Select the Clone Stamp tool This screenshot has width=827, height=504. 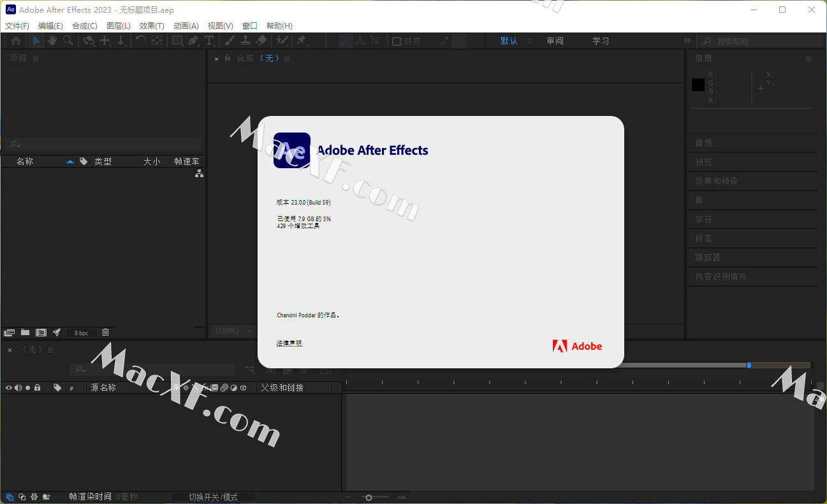245,41
